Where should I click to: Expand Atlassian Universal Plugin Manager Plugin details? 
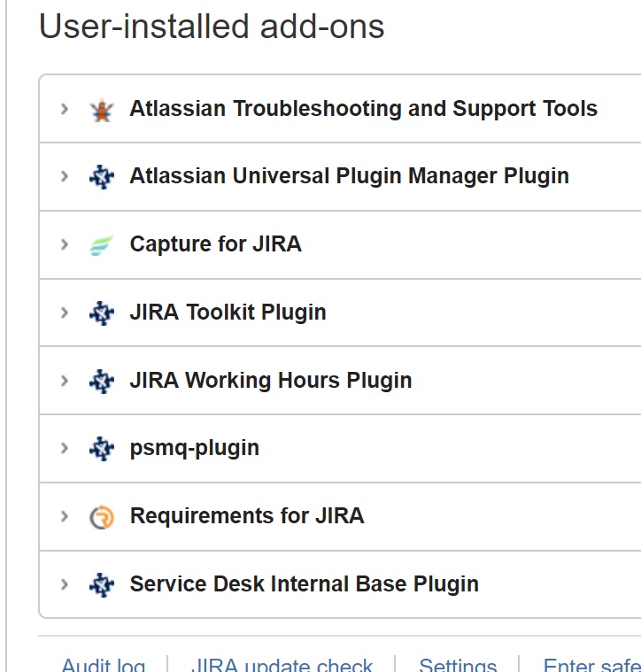[x=65, y=176]
